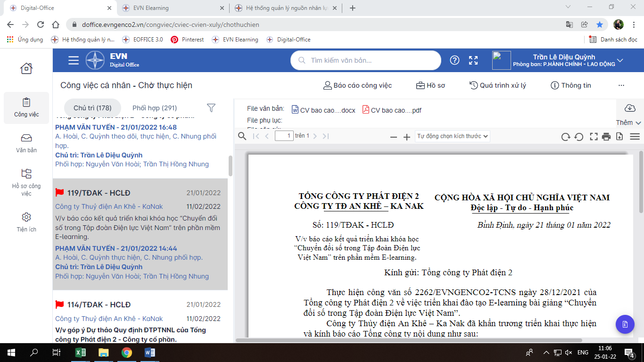Toggle fullscreen mode in the header
This screenshot has width=644, height=362.
[x=473, y=60]
